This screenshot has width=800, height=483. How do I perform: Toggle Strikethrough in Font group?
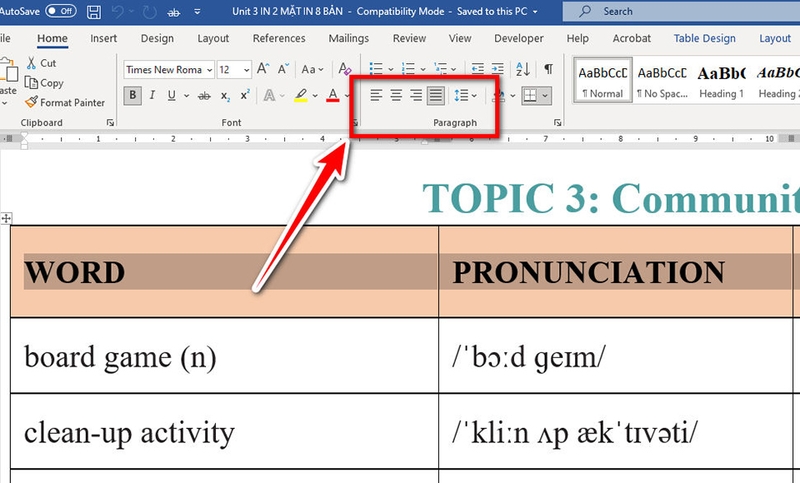204,95
